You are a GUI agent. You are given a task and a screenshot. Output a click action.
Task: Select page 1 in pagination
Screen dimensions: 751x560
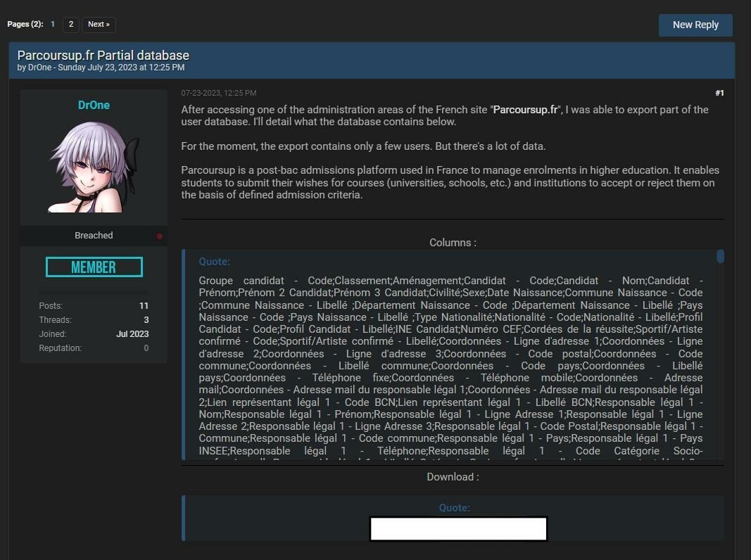coord(53,24)
